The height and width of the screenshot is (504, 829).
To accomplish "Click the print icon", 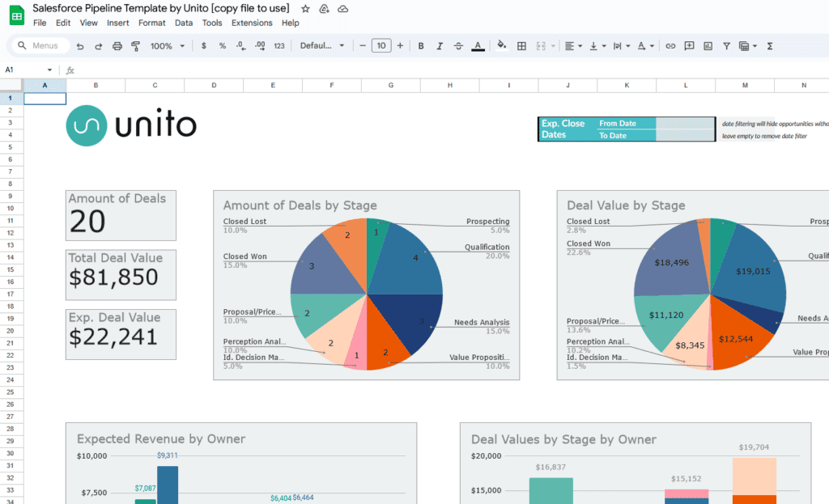I will coord(116,45).
